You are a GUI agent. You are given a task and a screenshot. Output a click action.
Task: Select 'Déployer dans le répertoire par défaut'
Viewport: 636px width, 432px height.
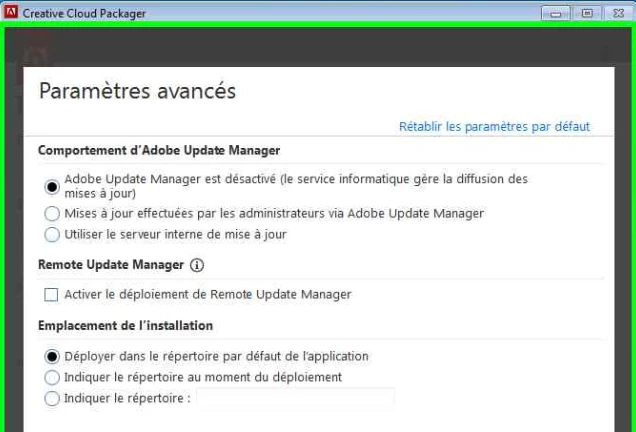52,357
